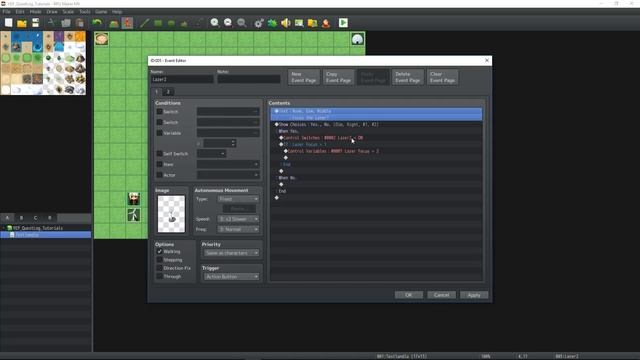Collapse the project root map tree arrow
Viewport: 640px width, 360px height.
(x=4, y=228)
